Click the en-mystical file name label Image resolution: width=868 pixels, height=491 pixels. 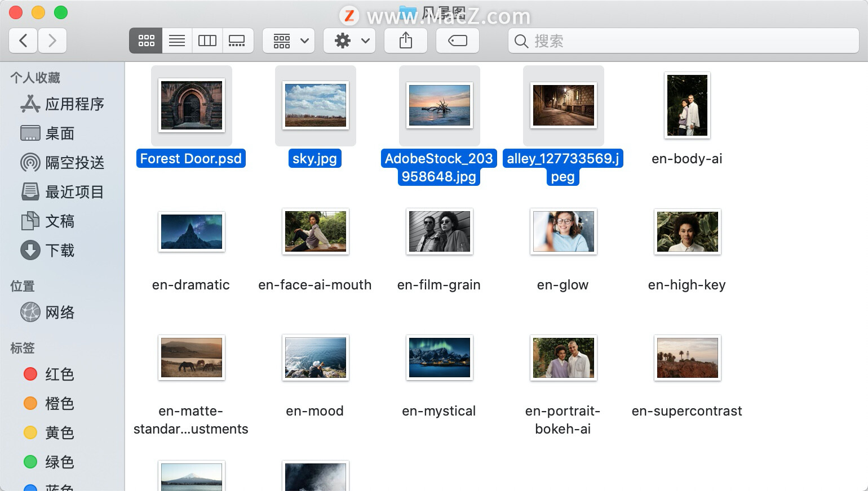point(439,411)
